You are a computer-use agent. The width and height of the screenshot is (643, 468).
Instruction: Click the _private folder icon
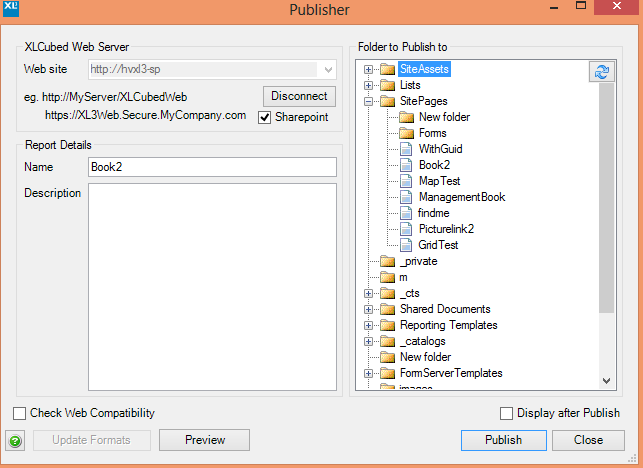[388, 261]
